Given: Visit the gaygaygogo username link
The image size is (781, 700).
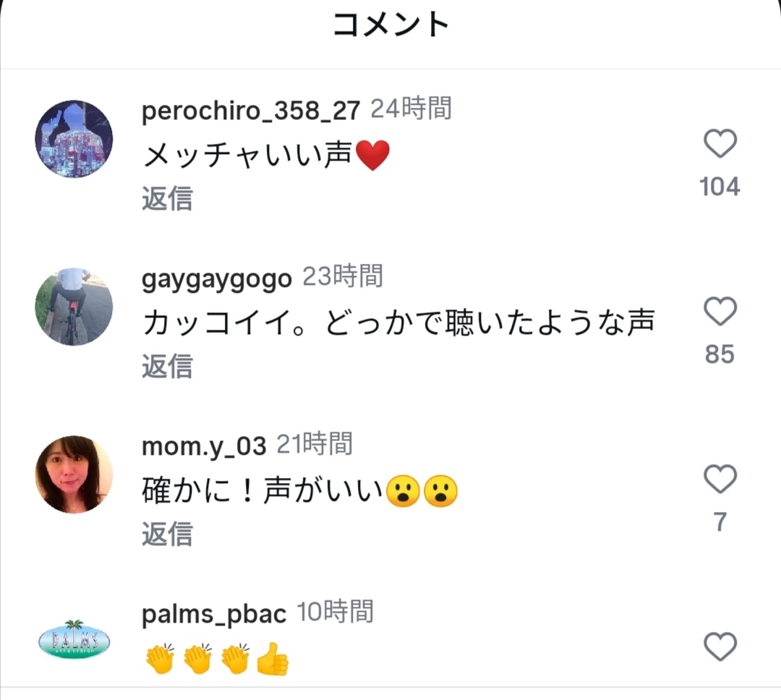Looking at the screenshot, I should point(216,278).
